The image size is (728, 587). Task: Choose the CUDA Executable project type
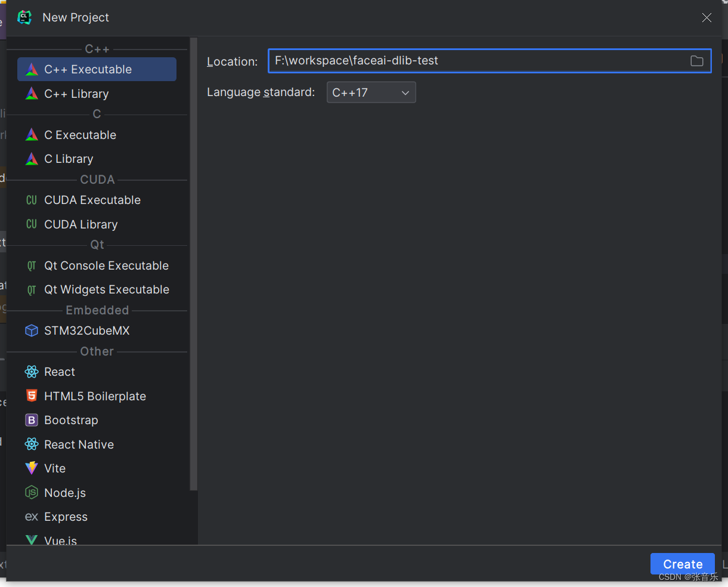tap(92, 200)
